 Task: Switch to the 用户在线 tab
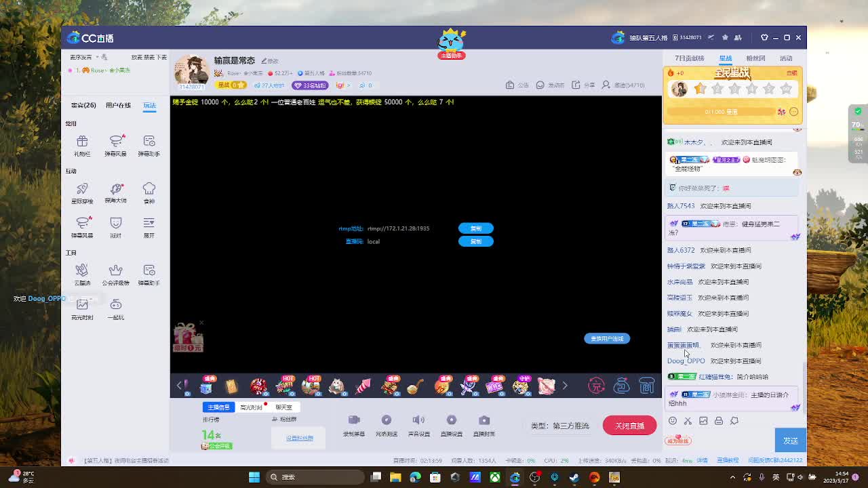118,105
